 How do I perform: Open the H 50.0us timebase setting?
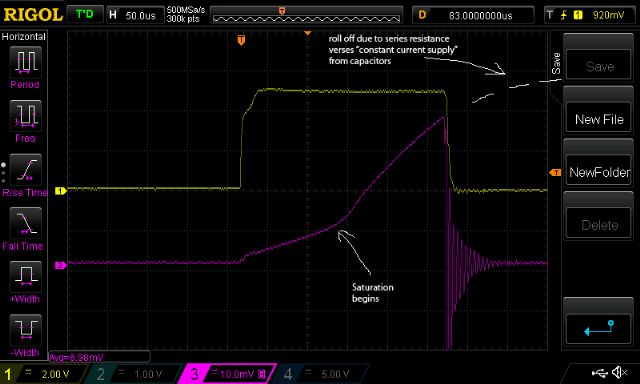tap(134, 15)
